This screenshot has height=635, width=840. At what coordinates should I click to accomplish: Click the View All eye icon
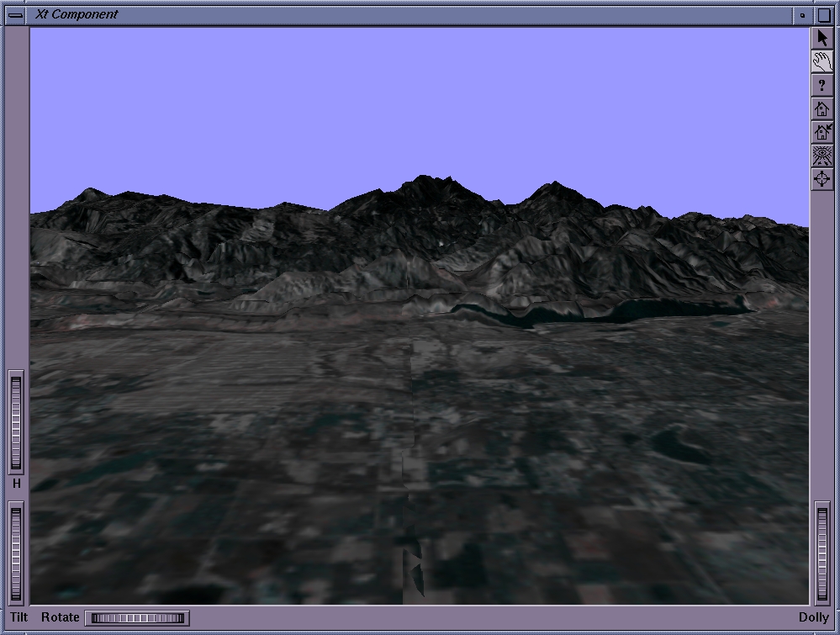[822, 156]
